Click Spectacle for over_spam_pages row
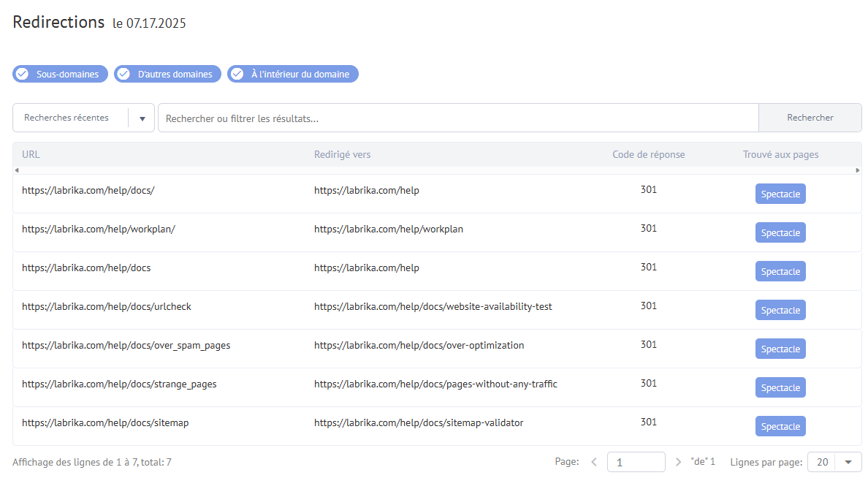The width and height of the screenshot is (868, 478). (780, 349)
